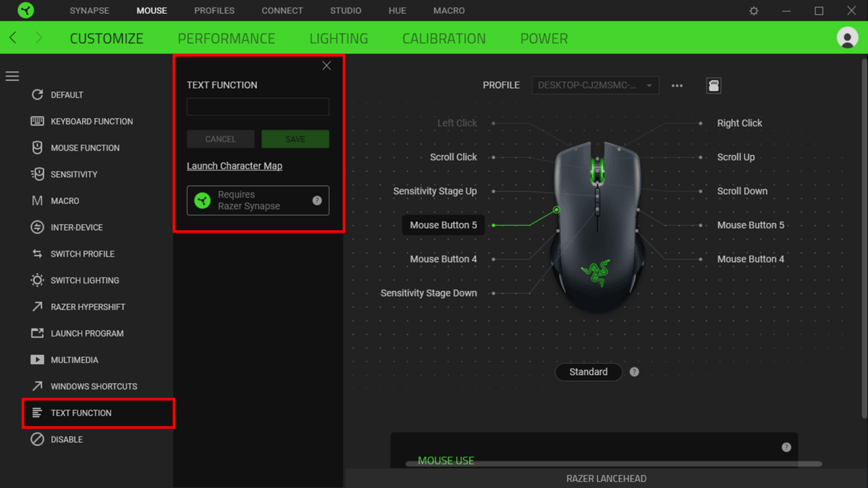Screen dimensions: 868x488
Task: Expand the Profile dropdown
Action: point(595,85)
